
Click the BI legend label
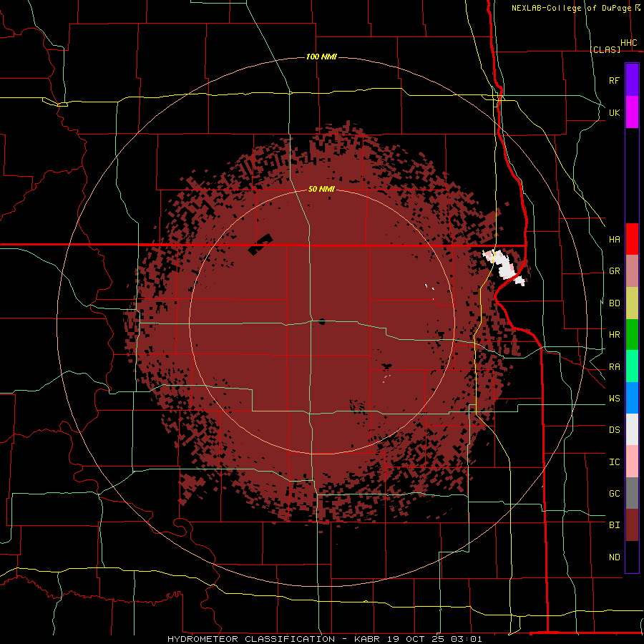click(614, 525)
